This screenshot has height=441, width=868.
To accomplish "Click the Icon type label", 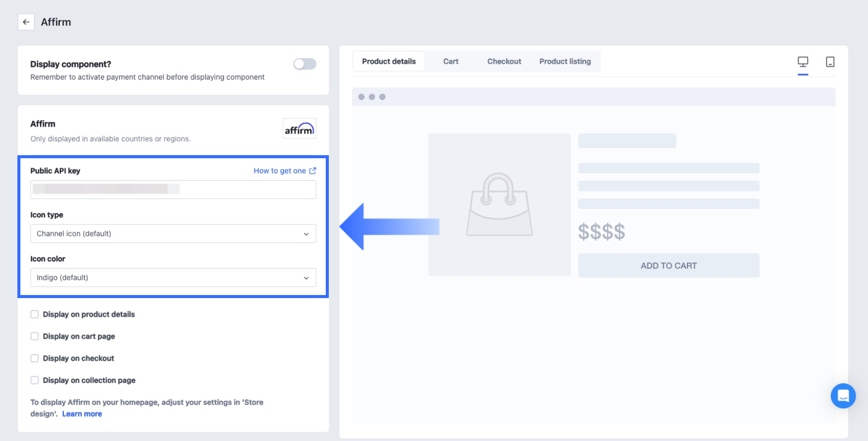I will (47, 215).
